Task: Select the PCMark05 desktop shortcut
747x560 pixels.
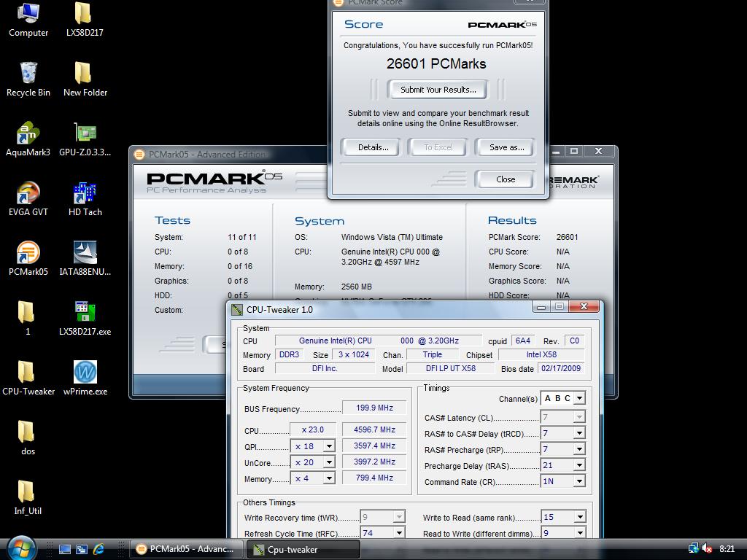Action: click(x=28, y=259)
